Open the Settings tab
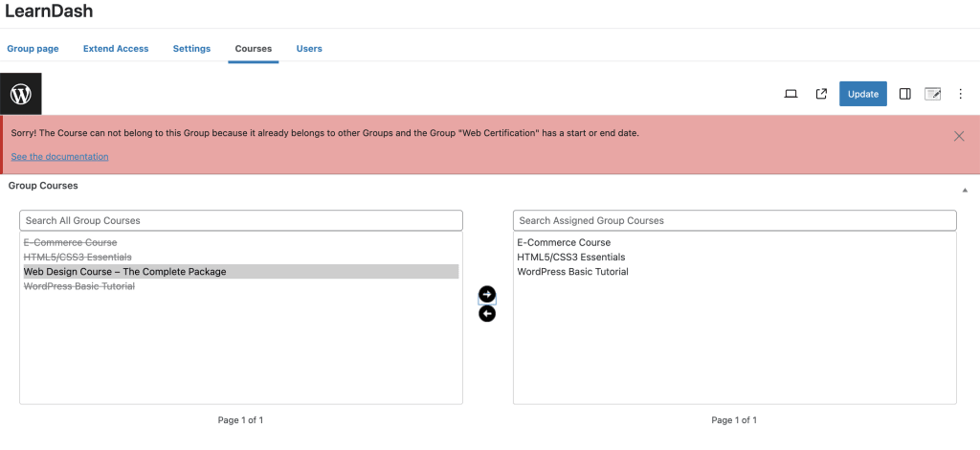Screen dimensions: 980x450 [191, 49]
